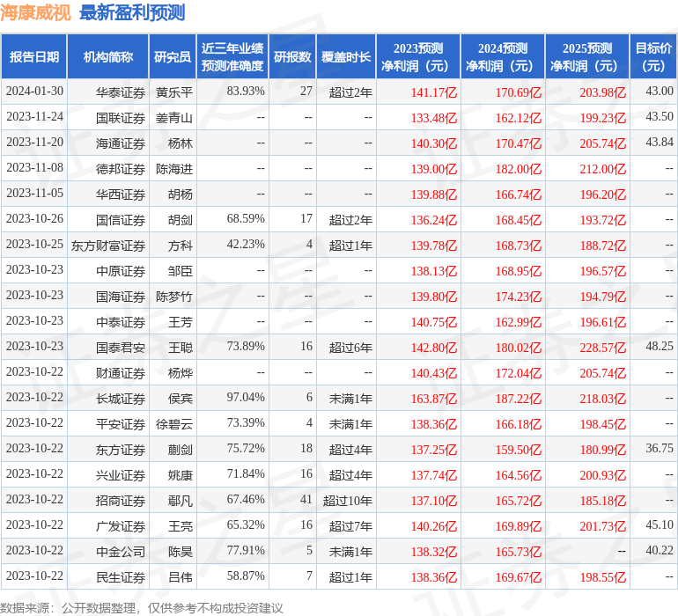Click the 数据来源 footer note
The height and width of the screenshot is (616, 678).
pyautogui.click(x=142, y=608)
